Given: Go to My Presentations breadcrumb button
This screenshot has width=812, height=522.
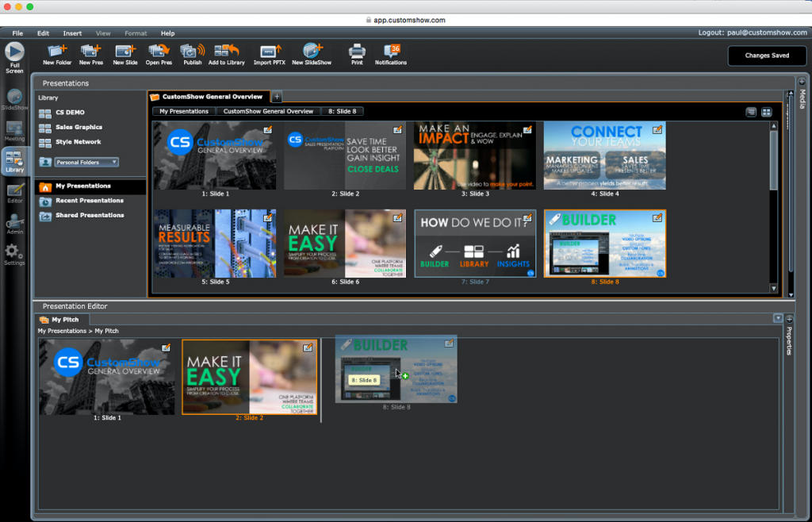Looking at the screenshot, I should pyautogui.click(x=184, y=111).
